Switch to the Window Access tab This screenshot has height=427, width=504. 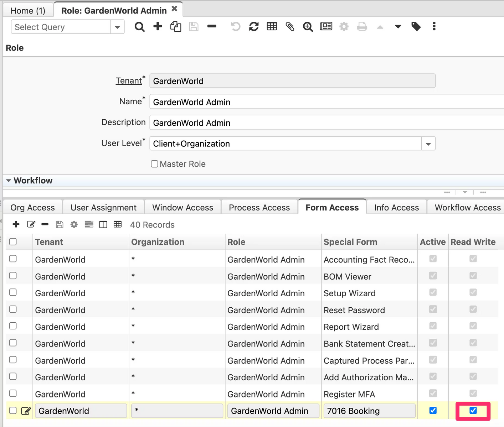[182, 208]
